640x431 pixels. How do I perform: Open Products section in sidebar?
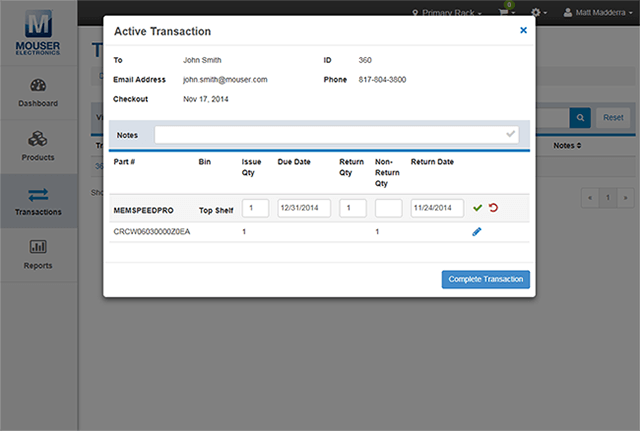(38, 147)
